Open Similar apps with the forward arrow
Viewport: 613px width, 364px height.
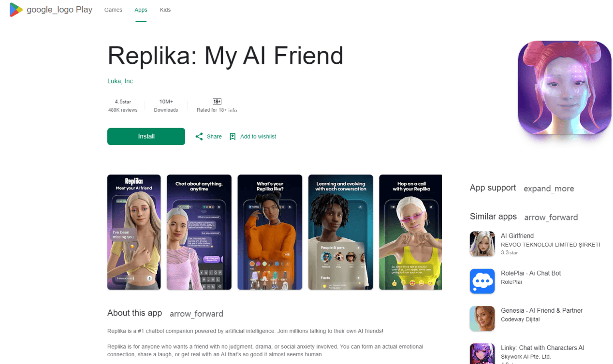pos(551,217)
